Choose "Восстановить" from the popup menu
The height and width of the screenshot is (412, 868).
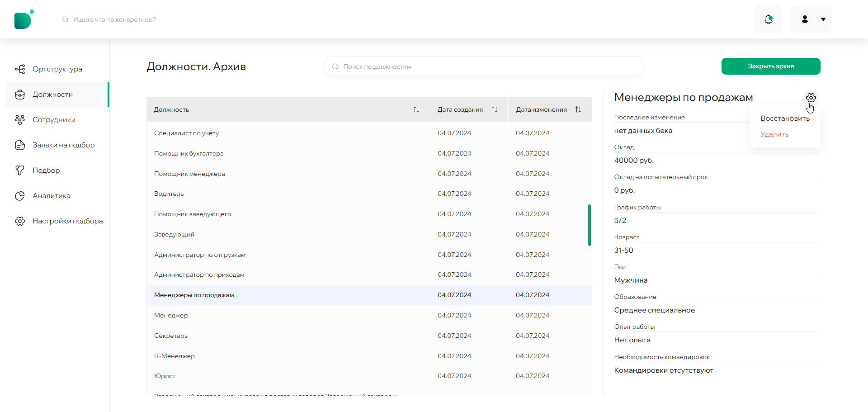(785, 118)
